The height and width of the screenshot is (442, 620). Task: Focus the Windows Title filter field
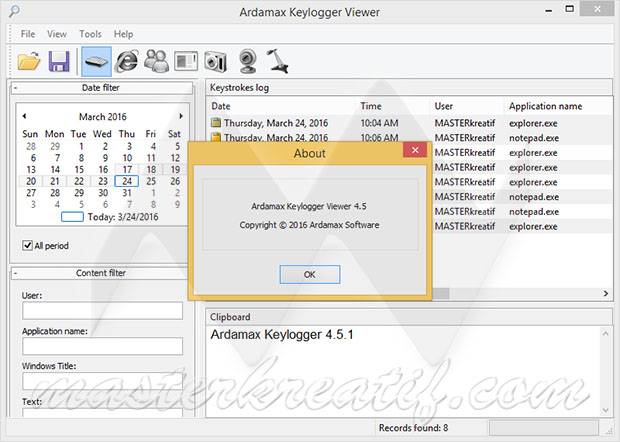[x=102, y=381]
